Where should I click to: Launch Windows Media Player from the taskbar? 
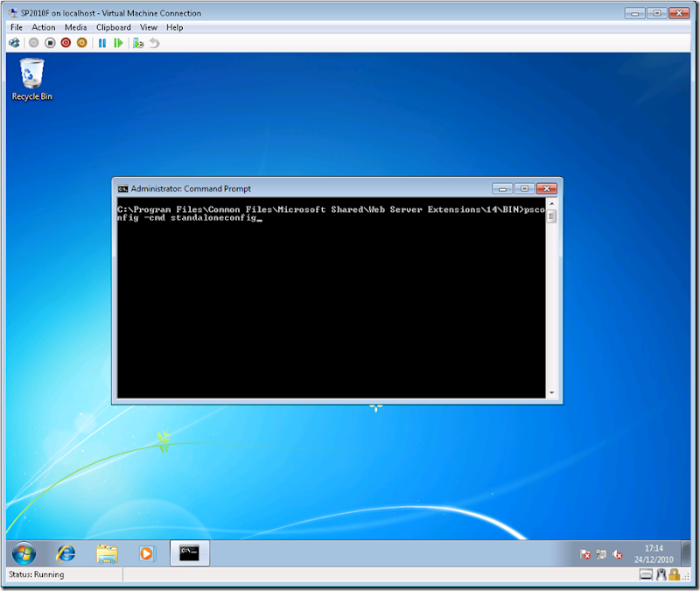[146, 554]
